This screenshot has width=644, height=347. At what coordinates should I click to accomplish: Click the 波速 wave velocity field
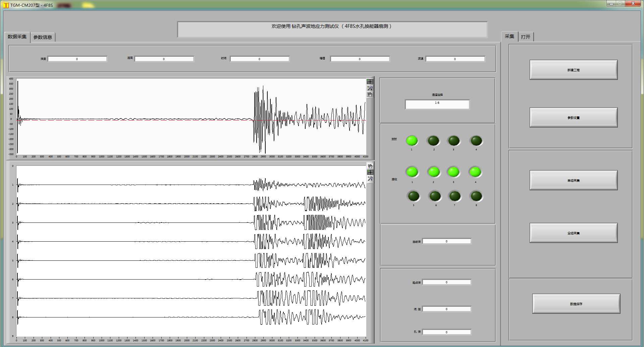tap(455, 59)
